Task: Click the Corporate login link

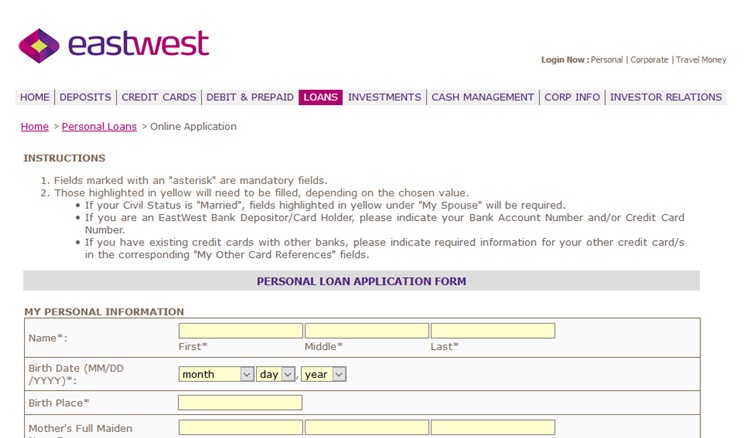Action: tap(649, 60)
